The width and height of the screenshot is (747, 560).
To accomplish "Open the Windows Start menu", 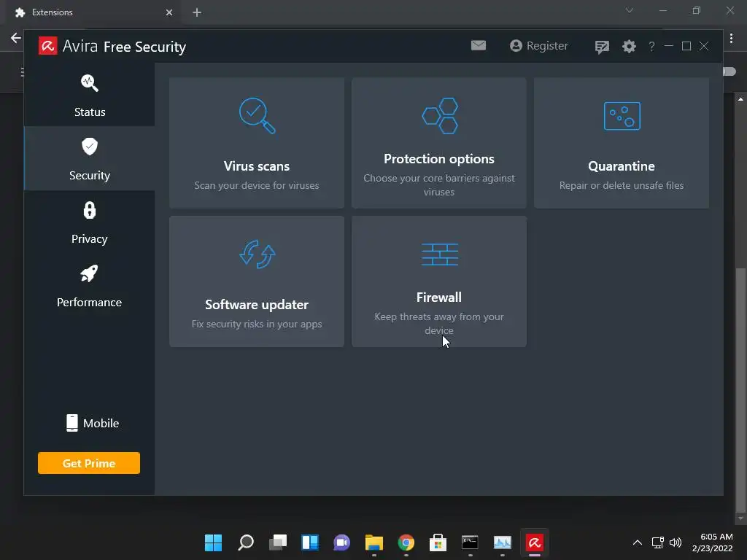I will (x=213, y=542).
